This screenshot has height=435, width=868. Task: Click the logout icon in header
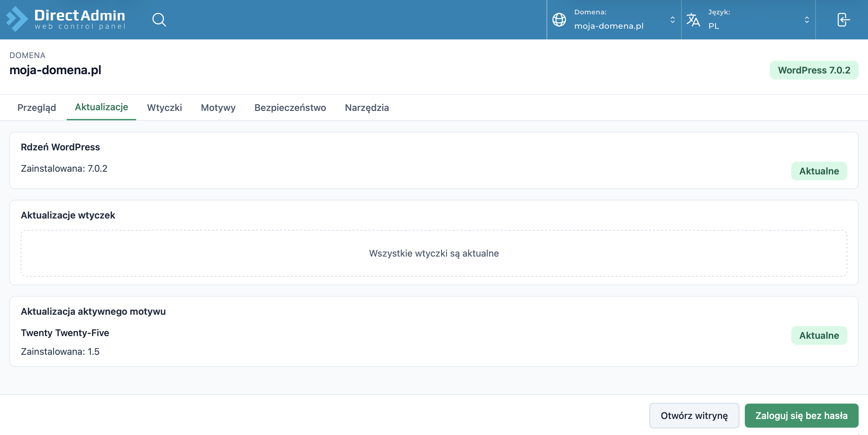tap(843, 20)
